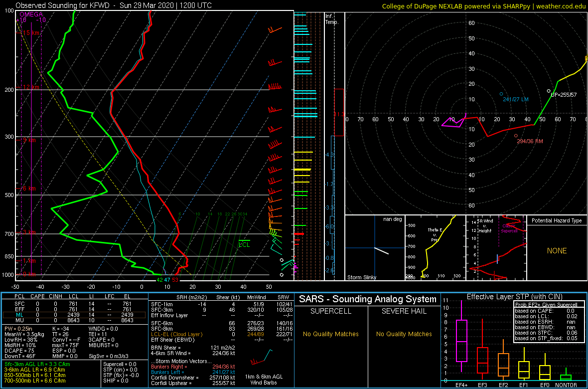
Task: Click the PW = 0.25in value
Action: pos(19,328)
